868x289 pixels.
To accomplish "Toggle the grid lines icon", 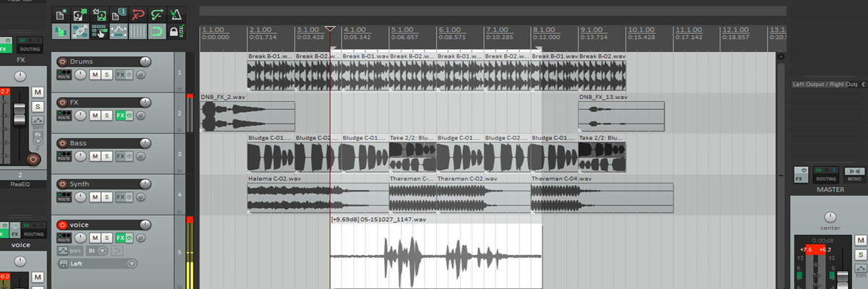I will [137, 31].
